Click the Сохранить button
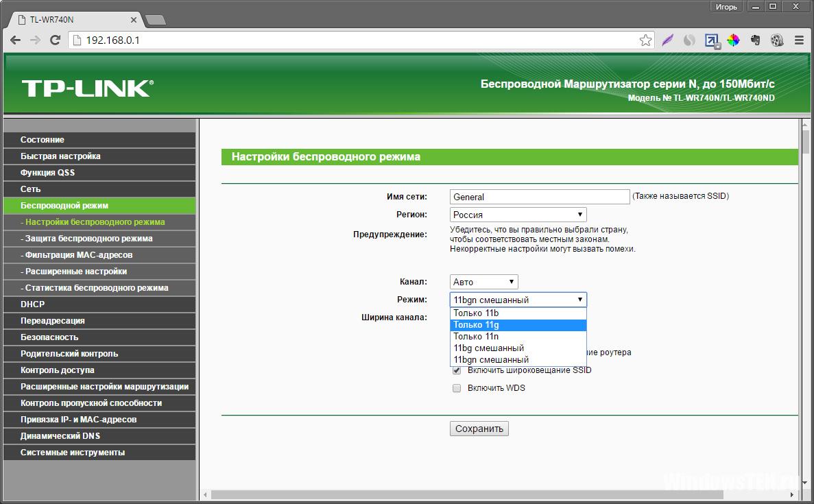Screen dimensions: 814x504 [479, 429]
